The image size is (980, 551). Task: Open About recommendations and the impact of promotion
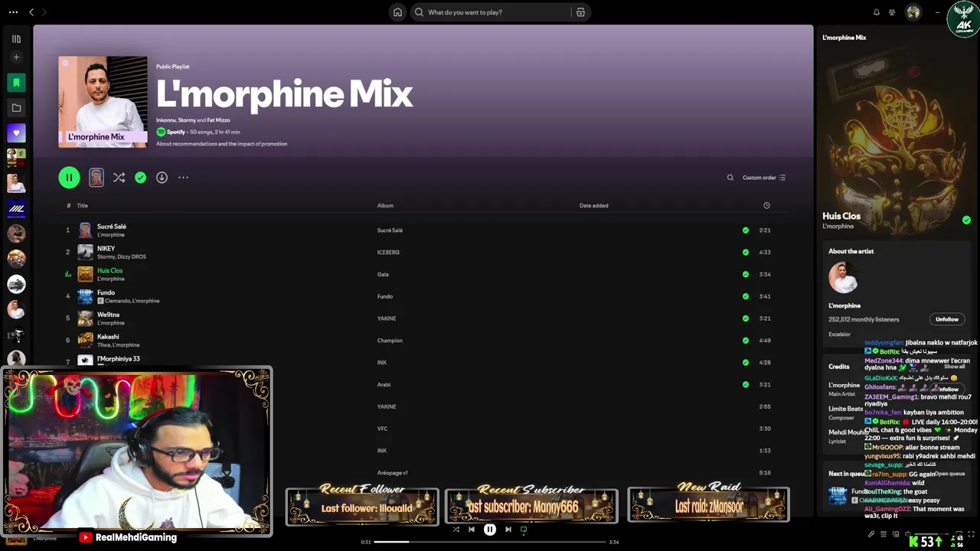click(222, 144)
